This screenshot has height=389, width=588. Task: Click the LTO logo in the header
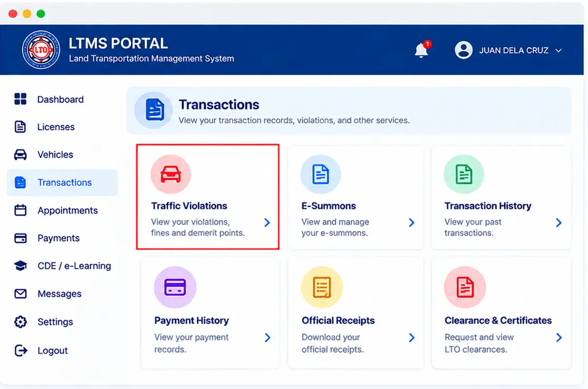[x=41, y=50]
